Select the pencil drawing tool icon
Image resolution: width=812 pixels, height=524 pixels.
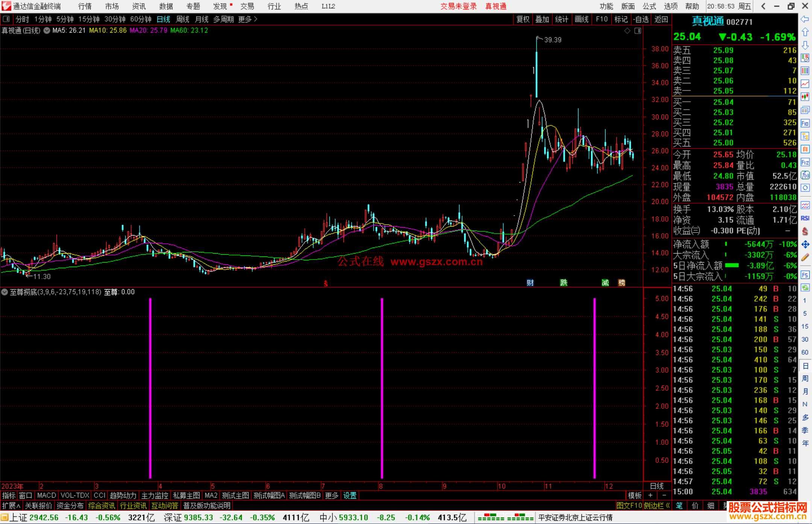[x=805, y=257]
